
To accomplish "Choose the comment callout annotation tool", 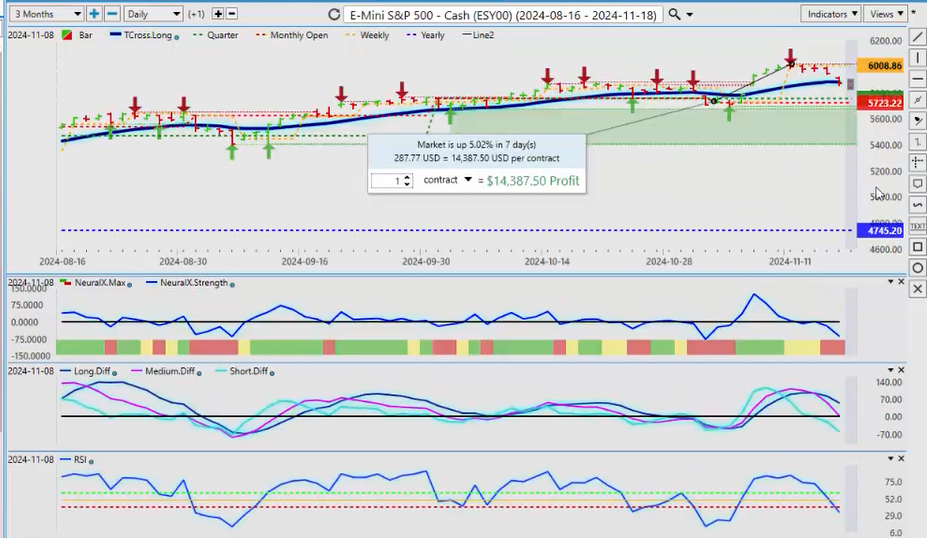I will (x=918, y=183).
